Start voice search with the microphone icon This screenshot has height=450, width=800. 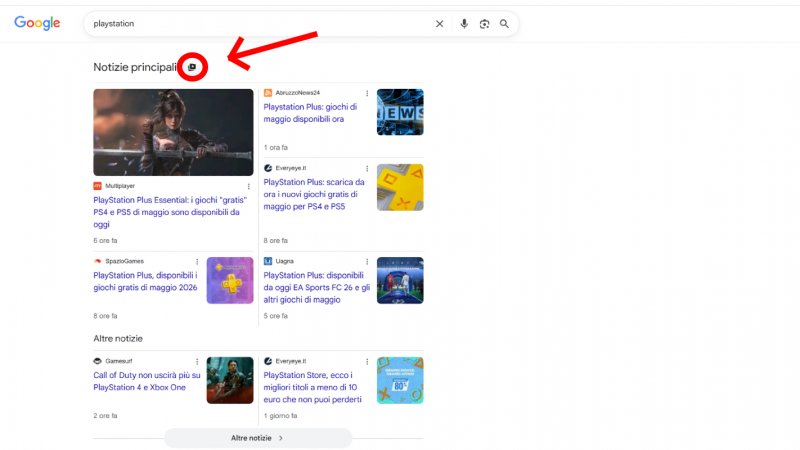pos(464,24)
